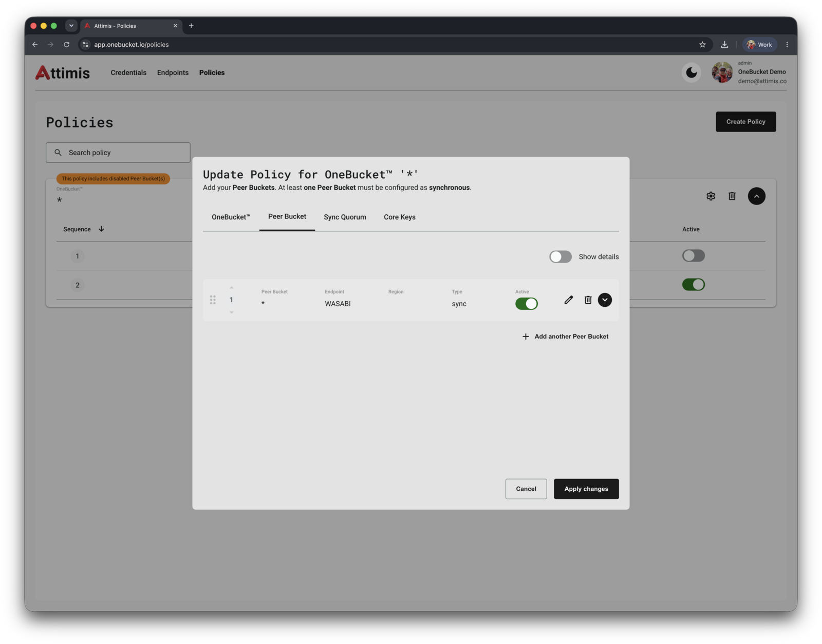Click the demo@attimis.co email text

[762, 81]
